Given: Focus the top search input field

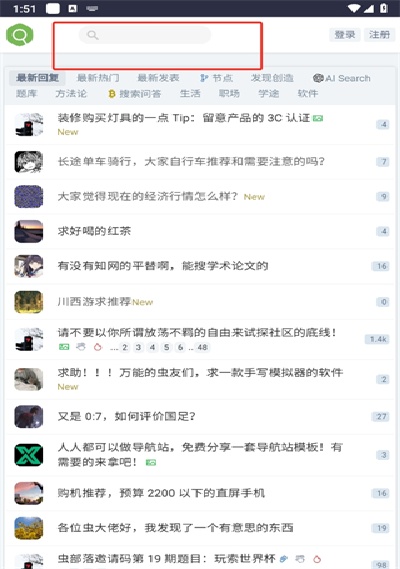Looking at the screenshot, I should (x=145, y=35).
